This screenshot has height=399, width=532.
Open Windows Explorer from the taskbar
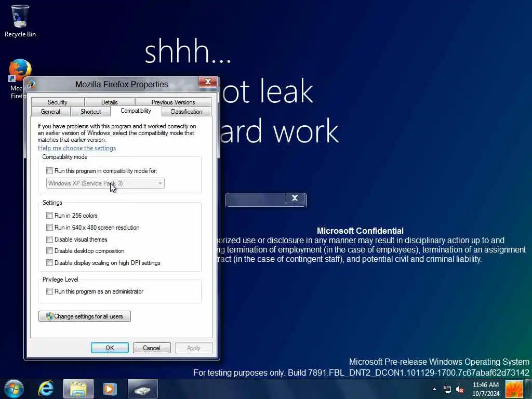point(78,389)
